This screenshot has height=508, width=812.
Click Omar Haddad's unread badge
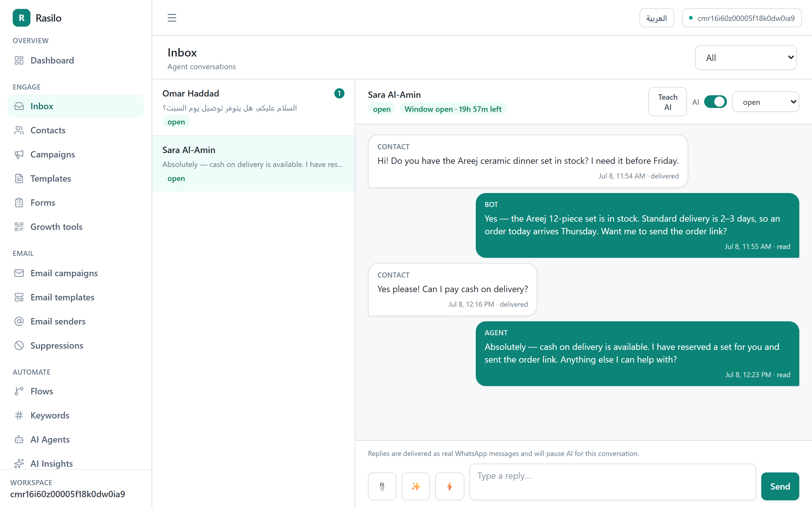pyautogui.click(x=339, y=93)
